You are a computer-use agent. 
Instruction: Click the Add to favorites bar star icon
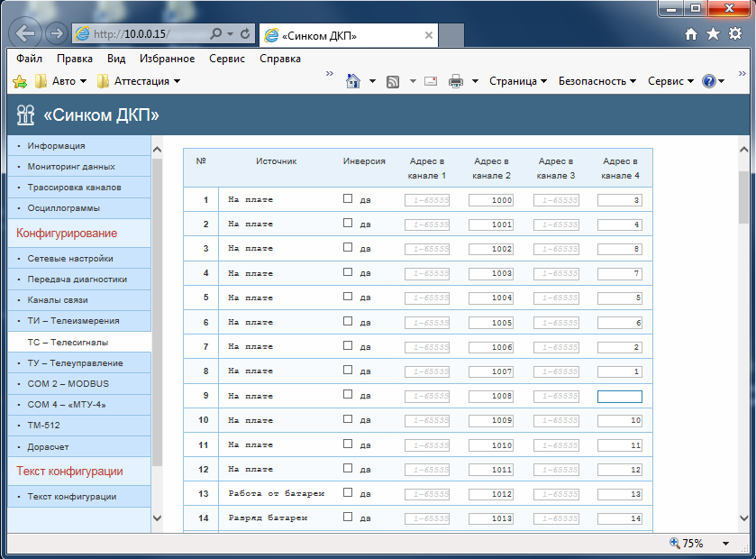[20, 81]
